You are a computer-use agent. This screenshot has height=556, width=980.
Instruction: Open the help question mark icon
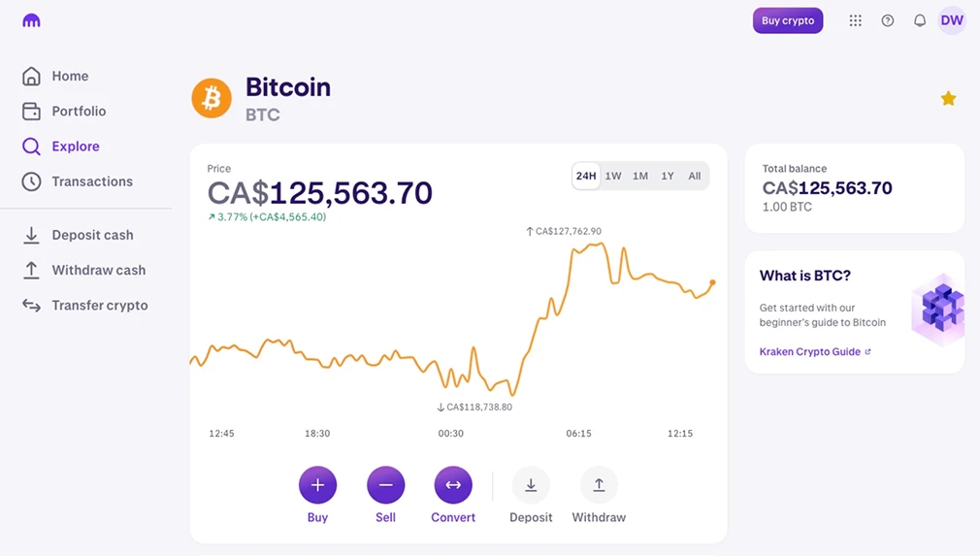tap(888, 20)
